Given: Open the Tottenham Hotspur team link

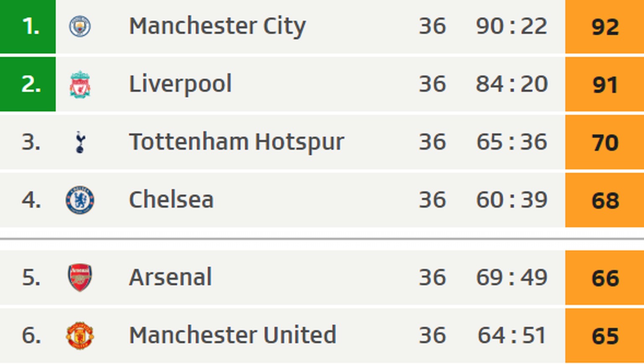Looking at the screenshot, I should pos(236,142).
